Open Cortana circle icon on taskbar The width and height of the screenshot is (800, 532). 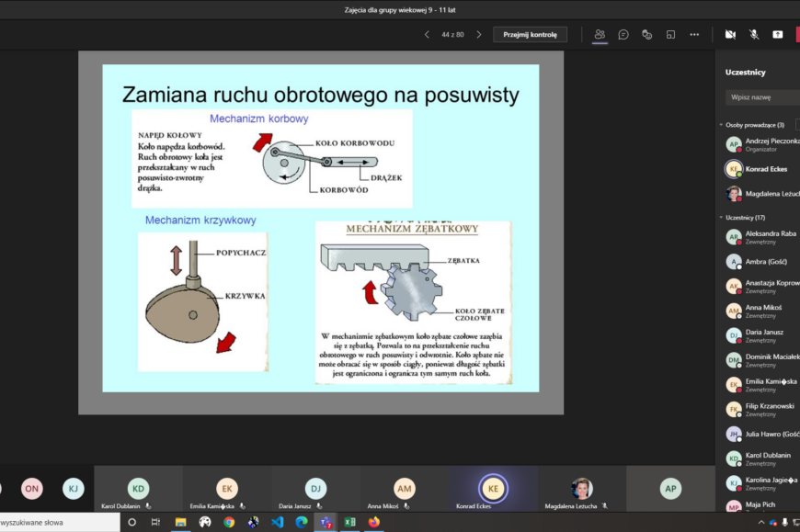click(x=131, y=522)
